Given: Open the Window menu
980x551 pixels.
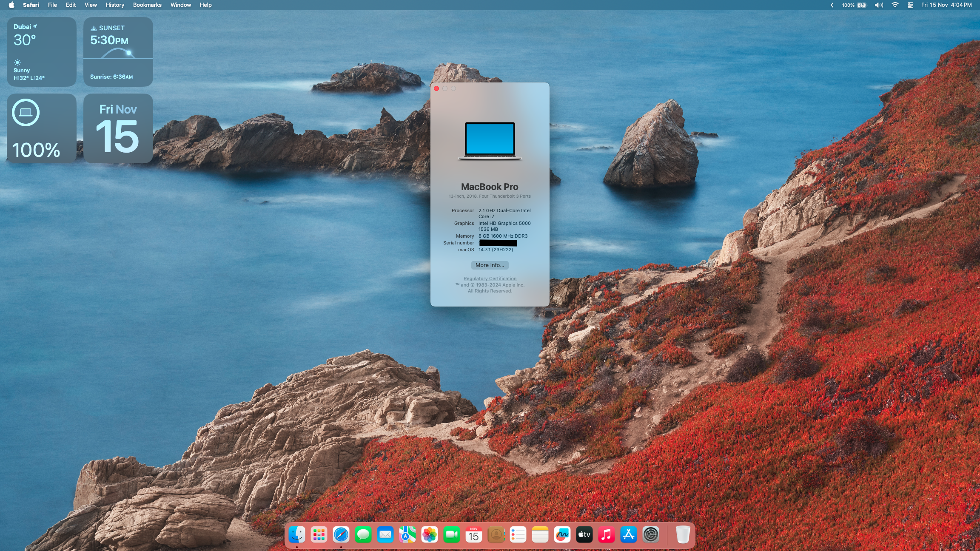Looking at the screenshot, I should (181, 5).
